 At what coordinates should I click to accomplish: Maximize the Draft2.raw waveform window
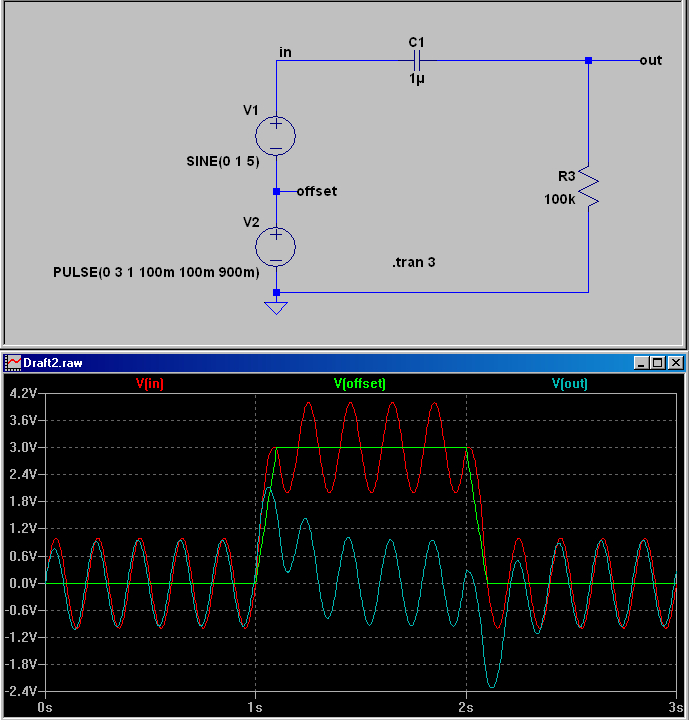coord(657,363)
